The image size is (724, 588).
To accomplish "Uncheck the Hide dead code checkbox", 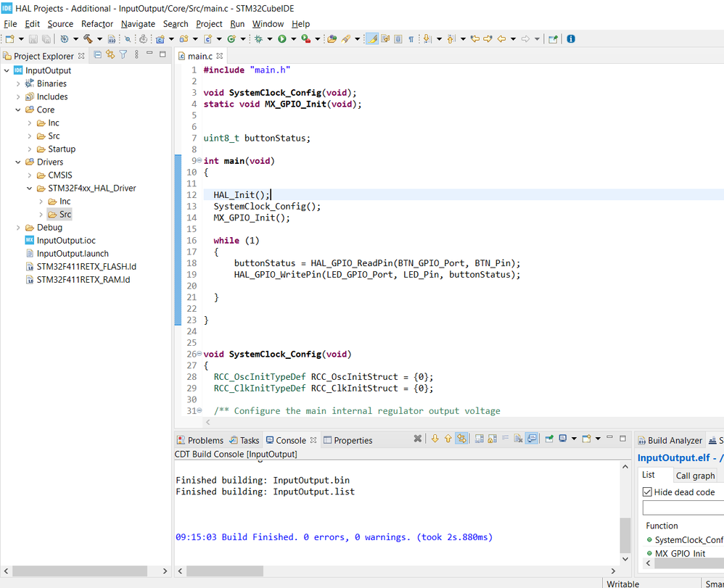I will 647,492.
